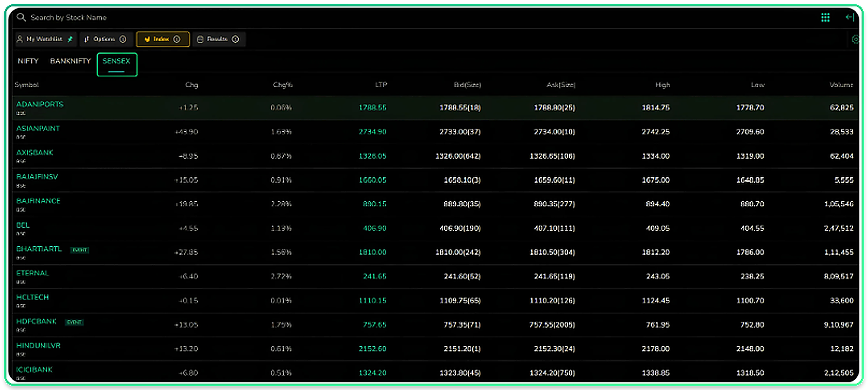This screenshot has width=868, height=390.
Task: Open the BHARTIARTL stock symbol
Action: (39, 249)
